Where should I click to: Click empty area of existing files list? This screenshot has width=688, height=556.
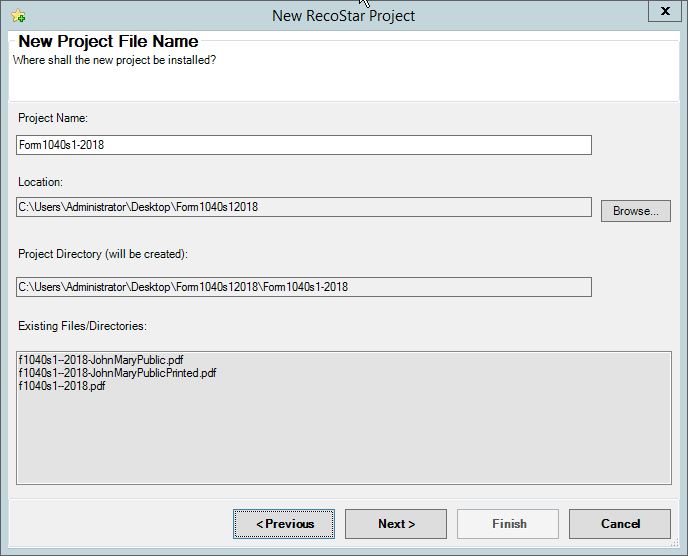coord(344,439)
